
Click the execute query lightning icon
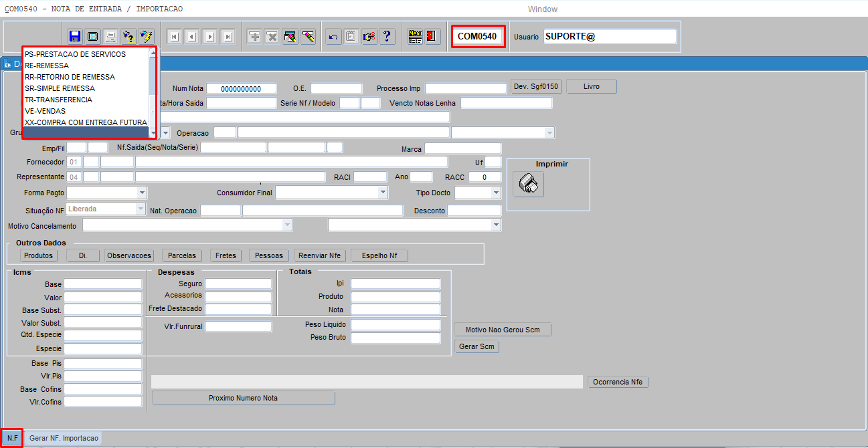(146, 36)
